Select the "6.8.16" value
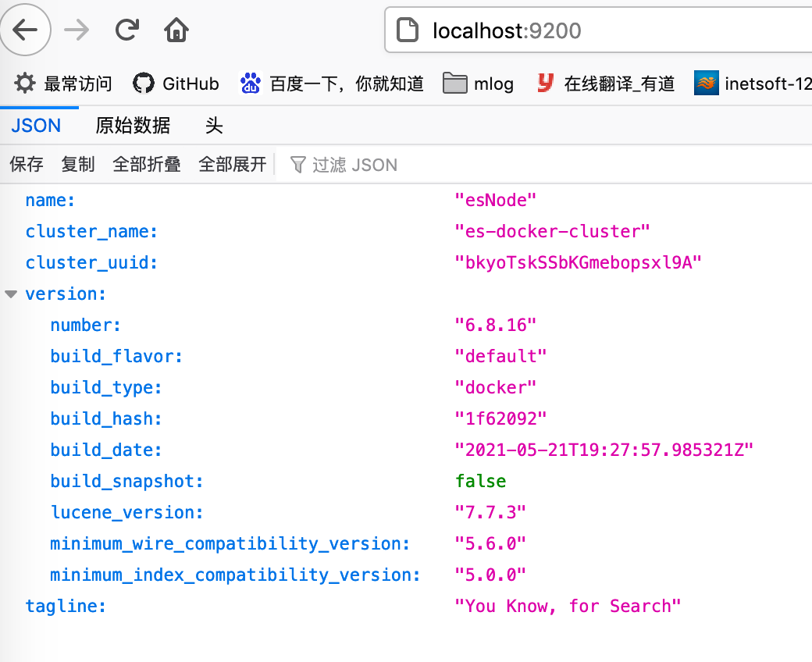 [495, 325]
